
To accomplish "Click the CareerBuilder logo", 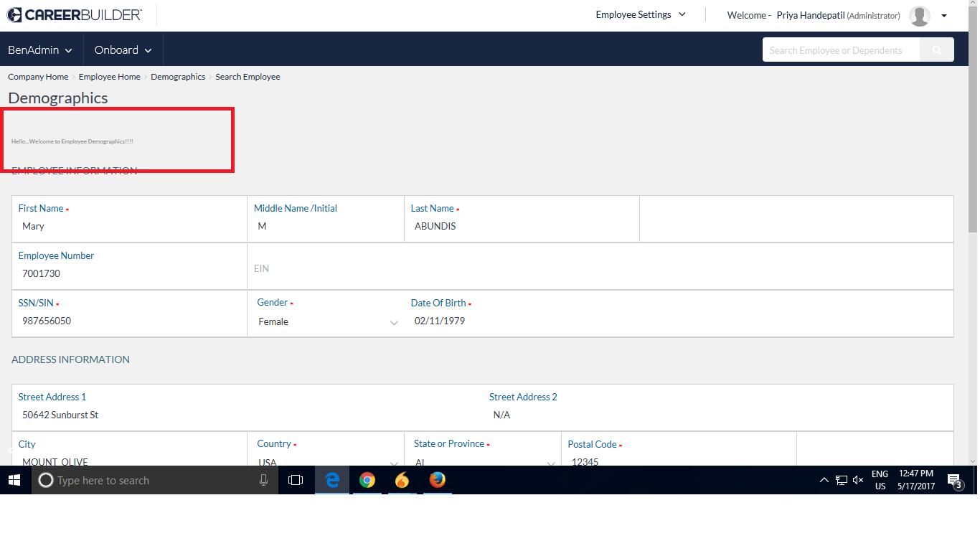I will tap(75, 15).
